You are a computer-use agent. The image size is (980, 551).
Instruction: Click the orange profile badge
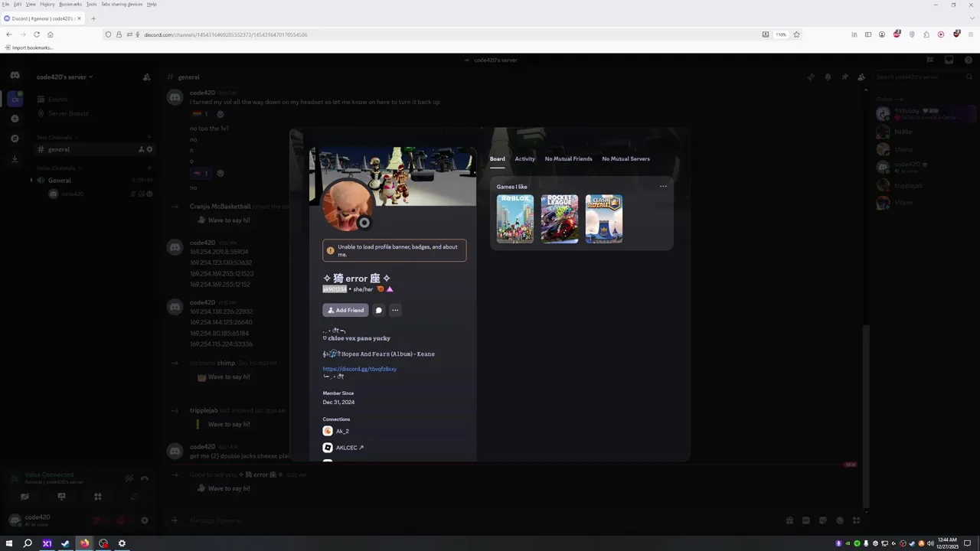pos(381,289)
